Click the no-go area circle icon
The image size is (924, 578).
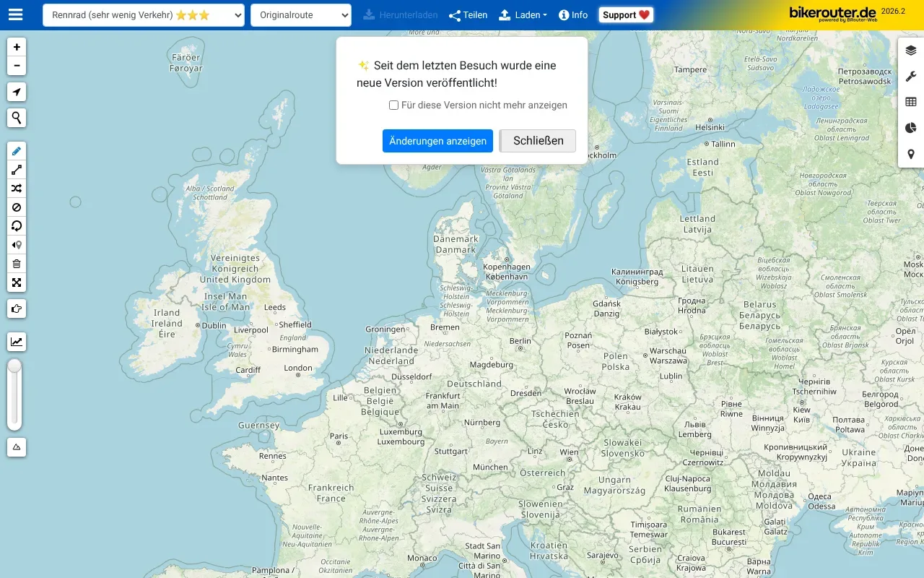coord(17,207)
